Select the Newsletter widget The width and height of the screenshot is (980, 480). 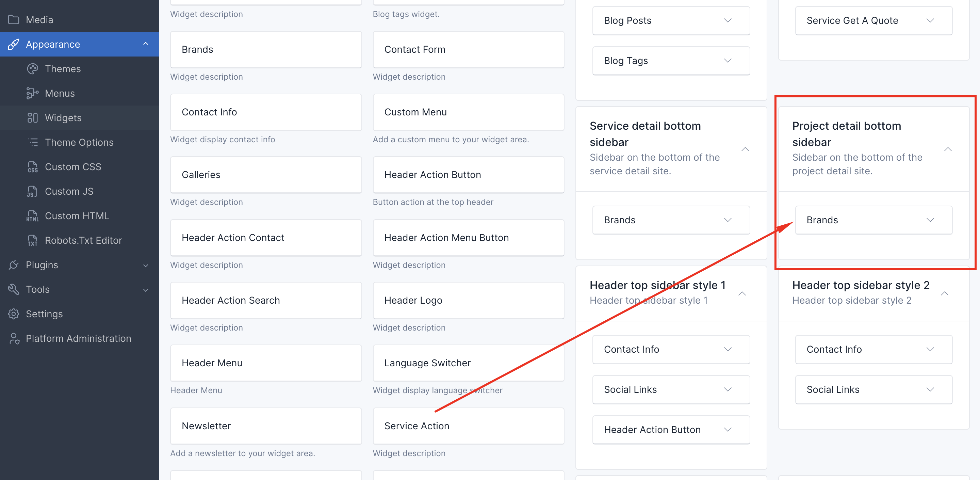click(x=266, y=426)
